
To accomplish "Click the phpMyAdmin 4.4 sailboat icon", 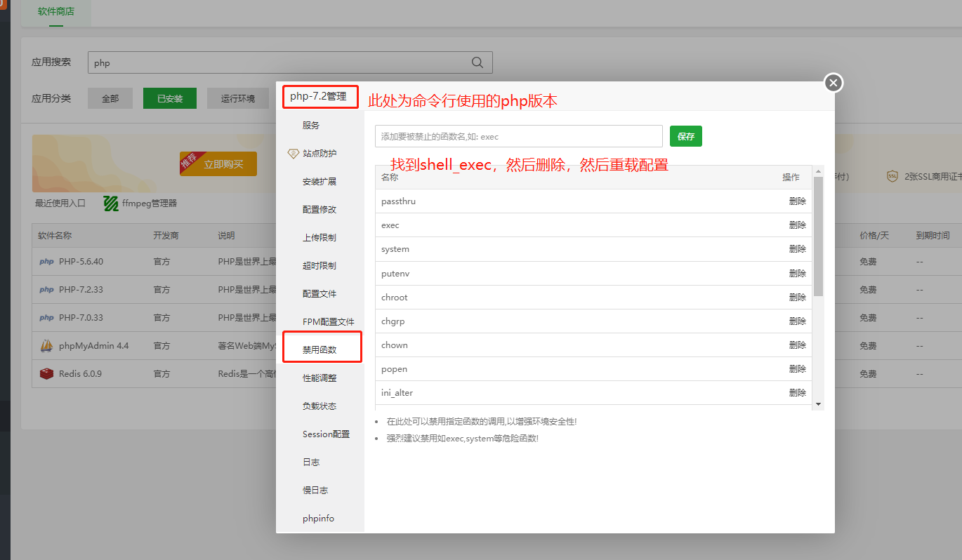I will pyautogui.click(x=47, y=346).
